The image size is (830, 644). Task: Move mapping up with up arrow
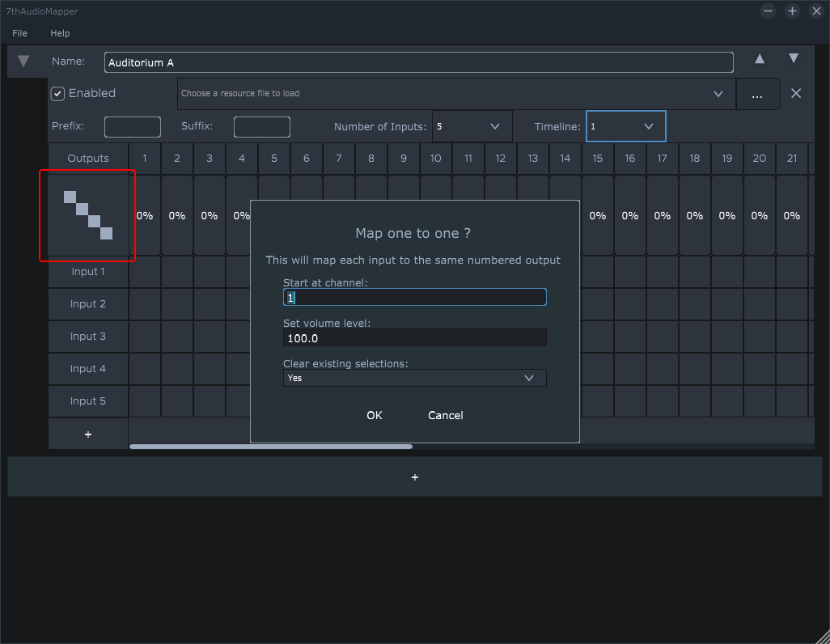(760, 59)
